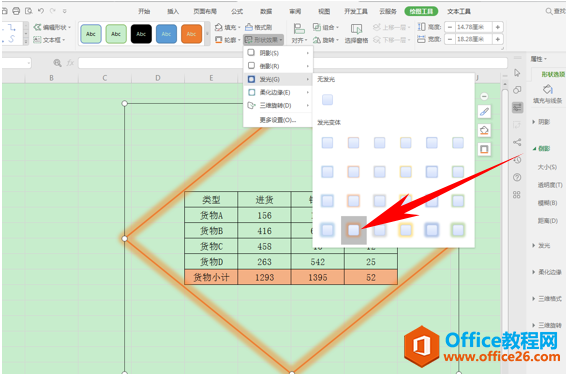Open the 组合 group dropdown

(326, 27)
